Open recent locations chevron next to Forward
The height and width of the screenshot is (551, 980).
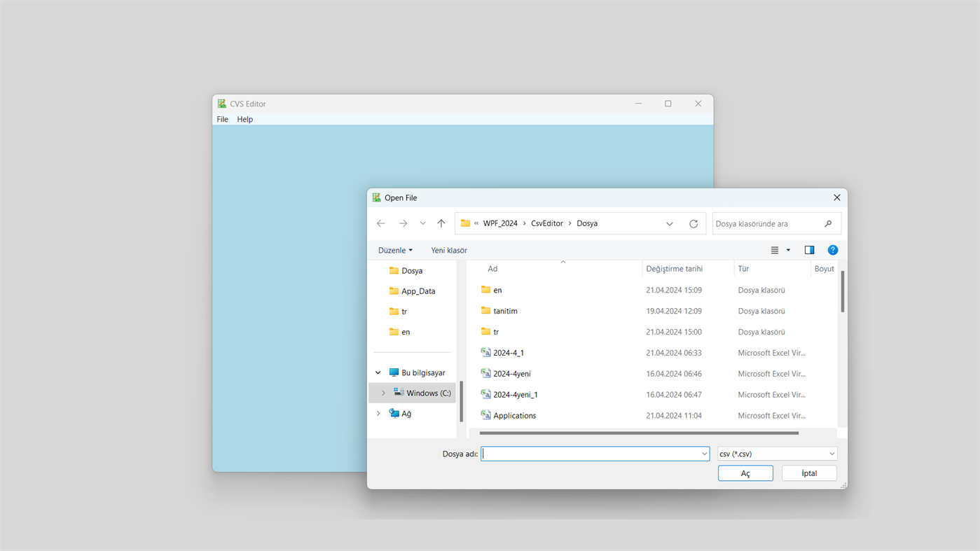tap(422, 223)
